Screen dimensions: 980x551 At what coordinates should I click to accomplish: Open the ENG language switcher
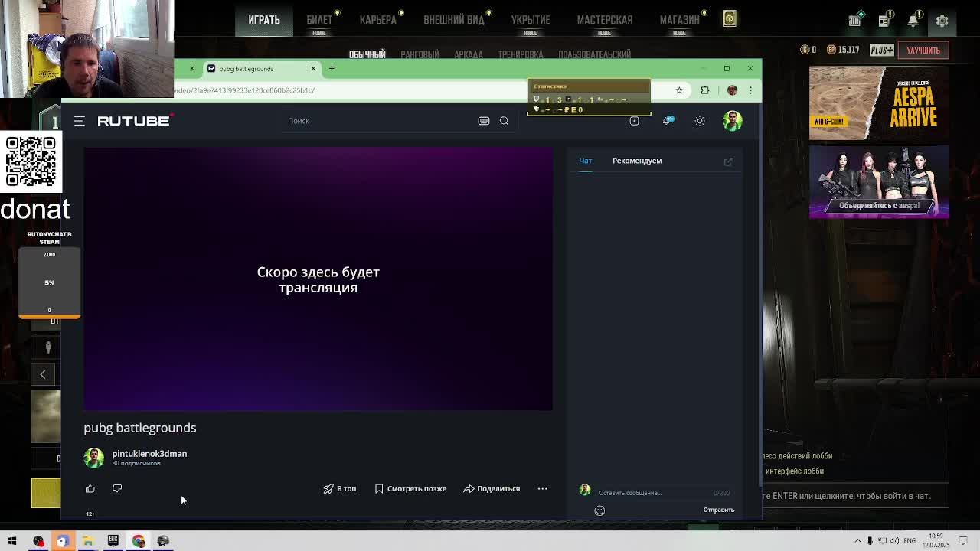(910, 541)
